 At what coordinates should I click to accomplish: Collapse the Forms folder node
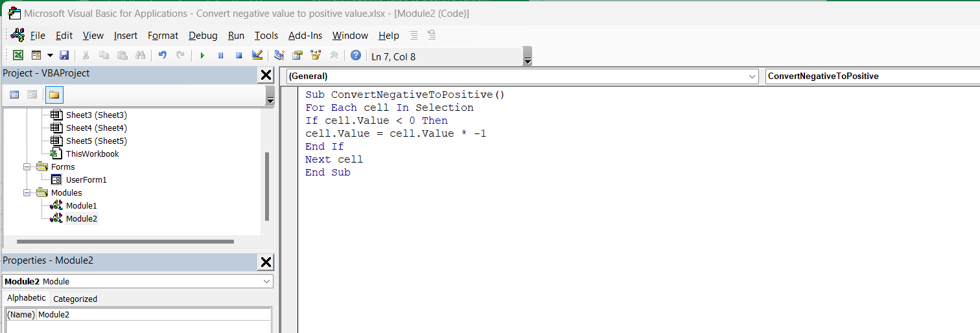coord(27,166)
